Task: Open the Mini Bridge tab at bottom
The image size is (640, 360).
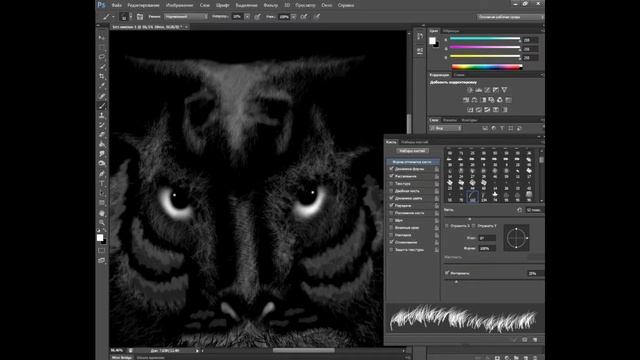Action: pos(121,357)
